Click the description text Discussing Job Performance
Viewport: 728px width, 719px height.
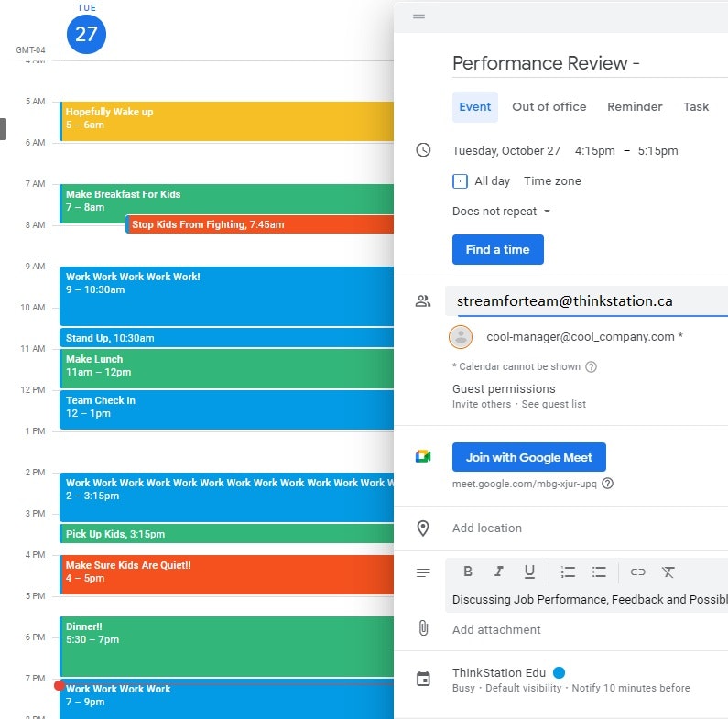click(x=590, y=599)
